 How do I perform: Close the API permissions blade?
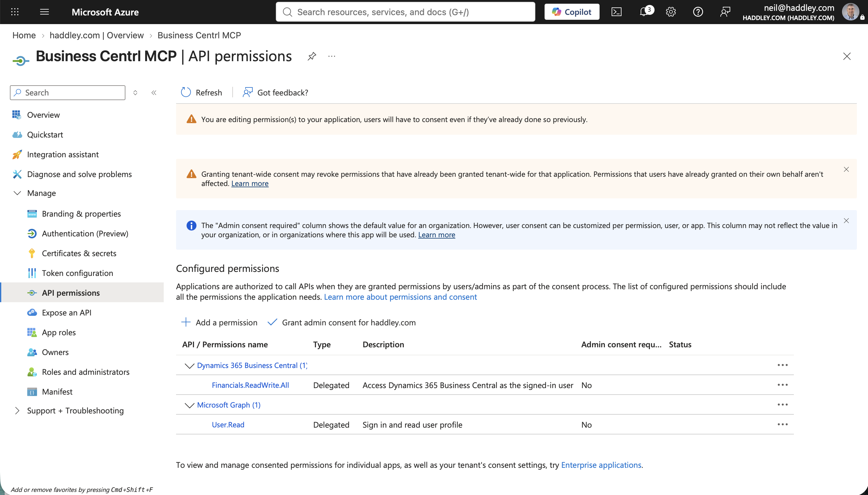point(847,56)
